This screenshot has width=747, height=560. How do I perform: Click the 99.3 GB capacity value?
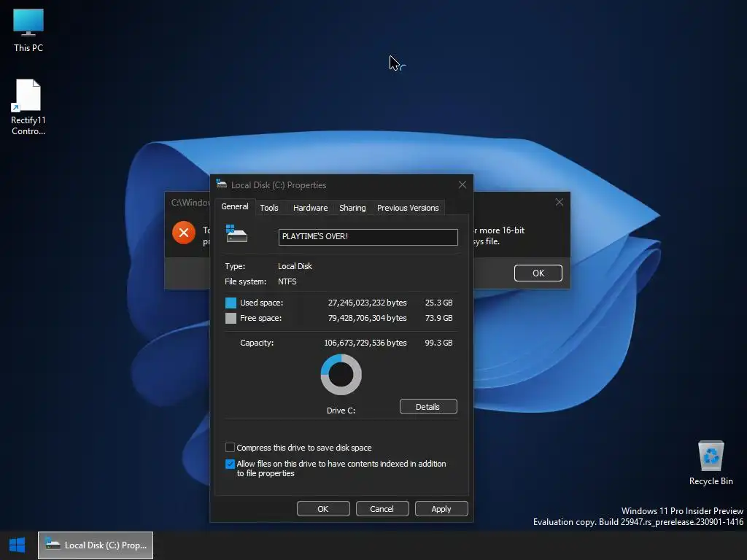point(438,343)
